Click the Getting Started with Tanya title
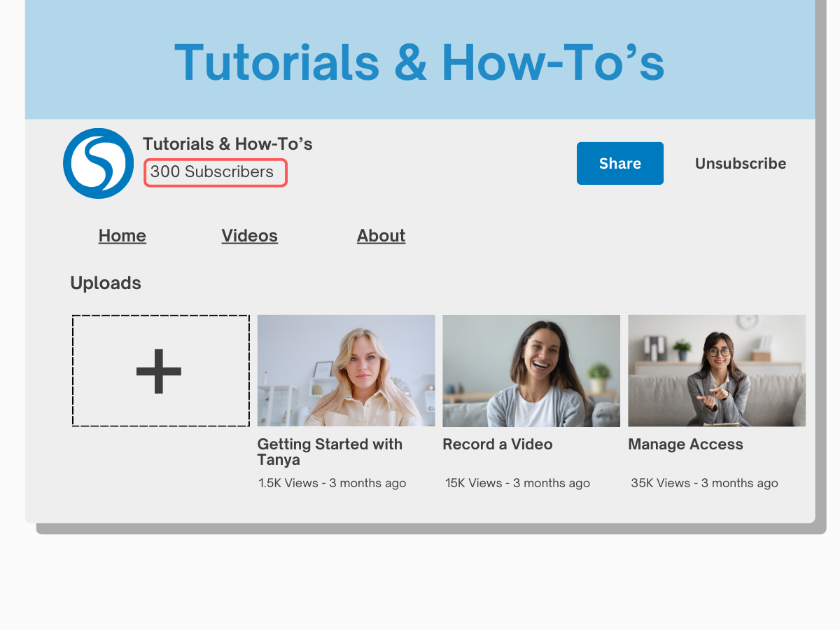840x630 pixels. [x=330, y=452]
